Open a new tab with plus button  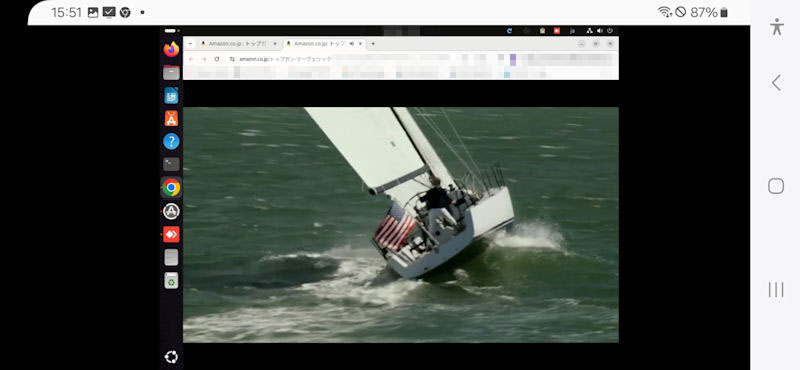coord(373,44)
